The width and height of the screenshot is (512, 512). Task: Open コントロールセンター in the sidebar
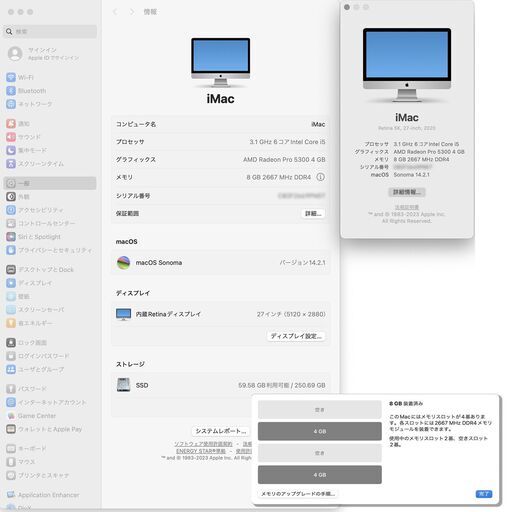[x=50, y=223]
